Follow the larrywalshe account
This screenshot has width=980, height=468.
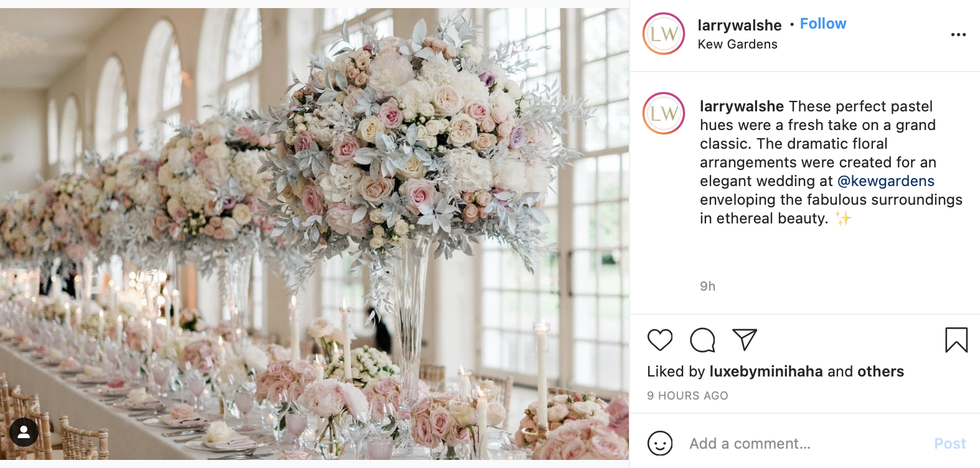pyautogui.click(x=822, y=24)
